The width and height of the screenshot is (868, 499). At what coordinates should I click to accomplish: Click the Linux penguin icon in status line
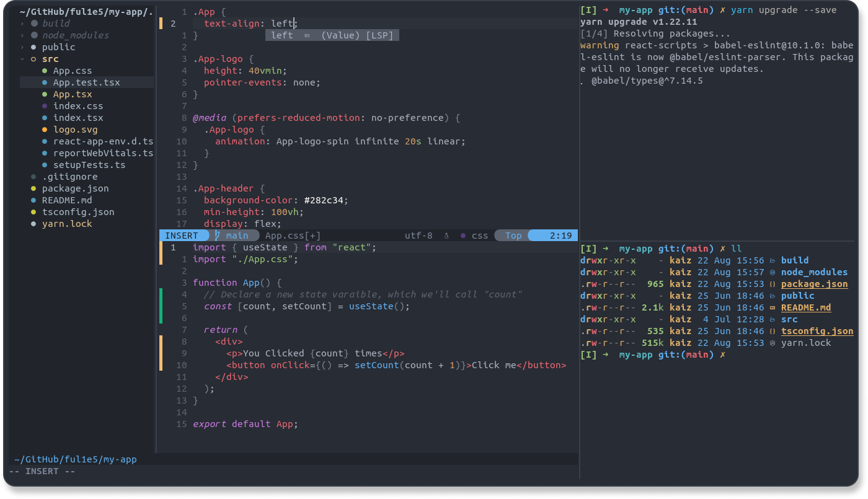pyautogui.click(x=446, y=236)
